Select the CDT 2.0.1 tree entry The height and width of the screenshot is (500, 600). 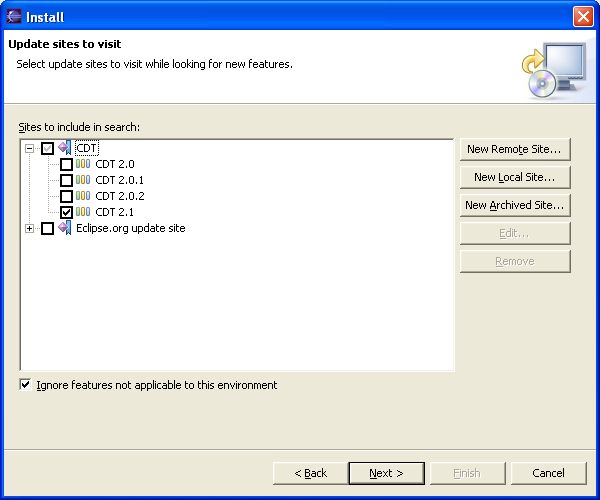pyautogui.click(x=119, y=180)
